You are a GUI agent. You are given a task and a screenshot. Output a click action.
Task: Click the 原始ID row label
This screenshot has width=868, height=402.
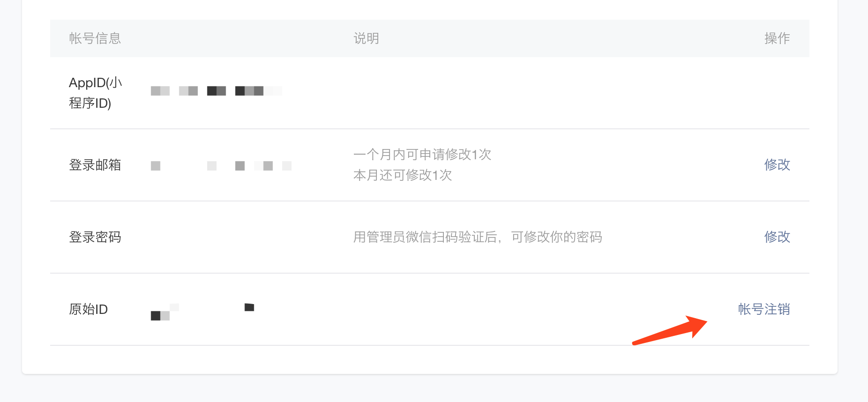pos(89,309)
